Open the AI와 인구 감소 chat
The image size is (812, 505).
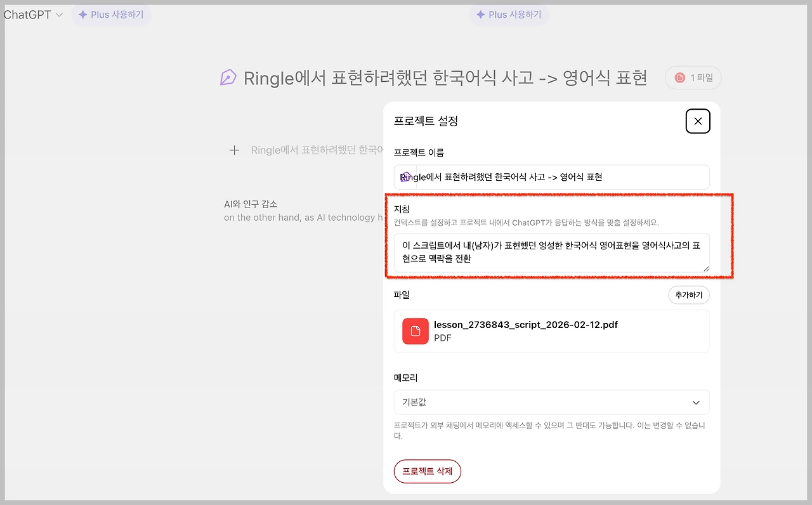[303, 211]
